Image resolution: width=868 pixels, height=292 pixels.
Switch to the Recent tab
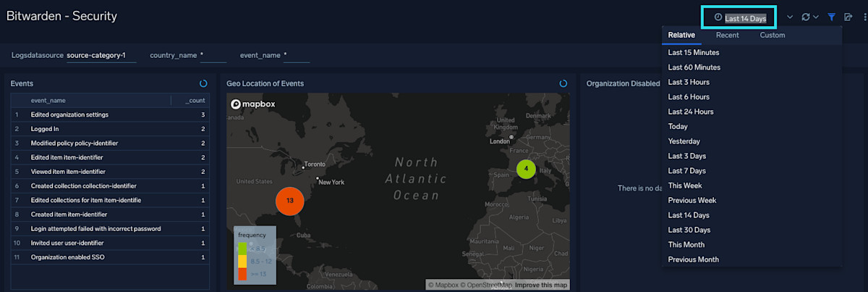727,35
